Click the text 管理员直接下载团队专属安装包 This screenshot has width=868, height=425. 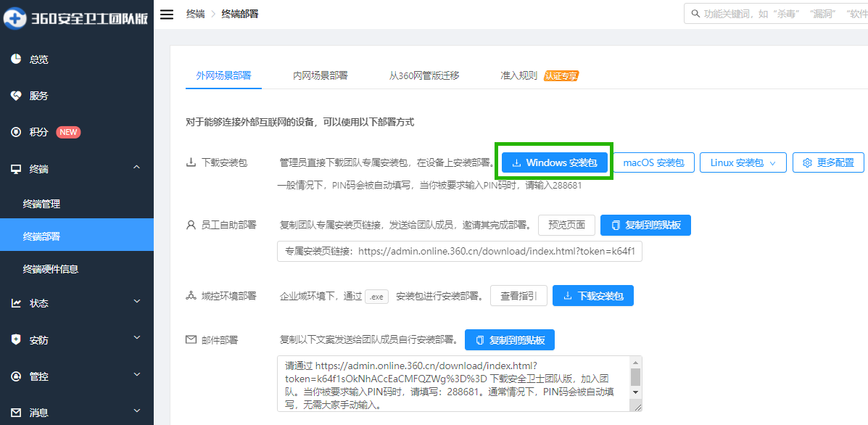click(387, 162)
